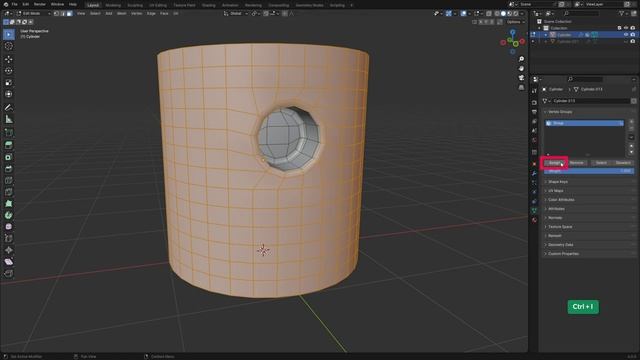Select the Move tool
This screenshot has width=640, height=360.
tap(9, 59)
